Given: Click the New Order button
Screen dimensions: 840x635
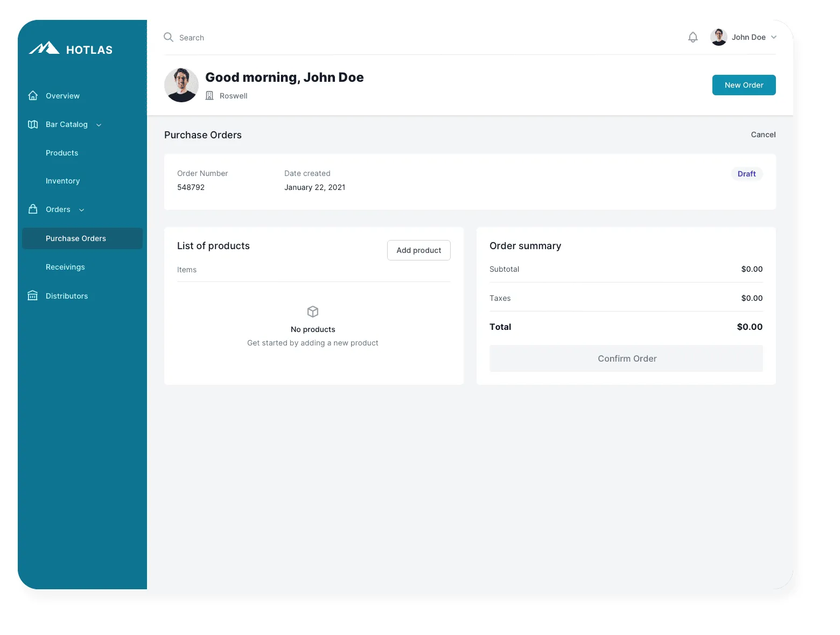Looking at the screenshot, I should click(x=744, y=85).
